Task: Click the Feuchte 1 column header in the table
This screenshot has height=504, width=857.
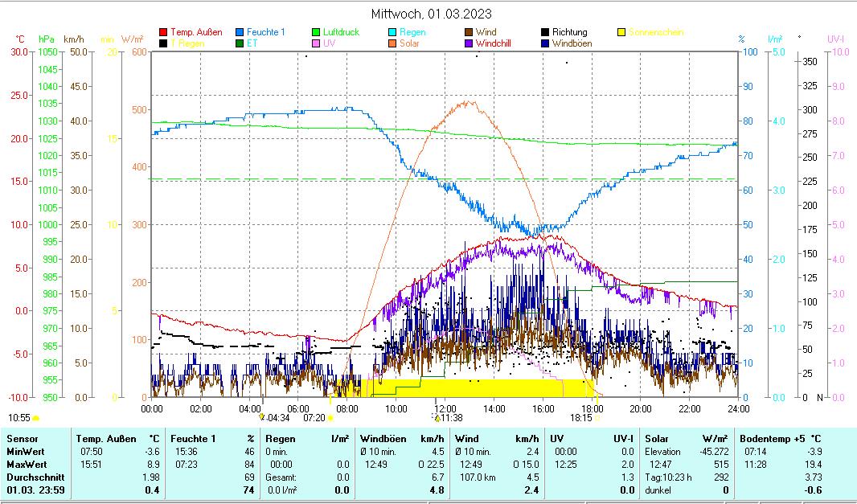Action: click(193, 439)
